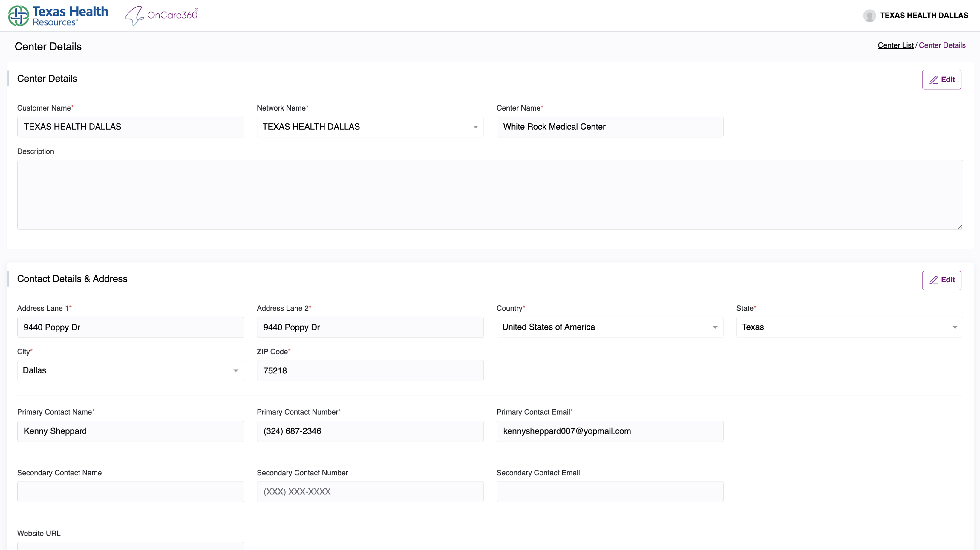Click the ZIP Code field

(x=370, y=370)
